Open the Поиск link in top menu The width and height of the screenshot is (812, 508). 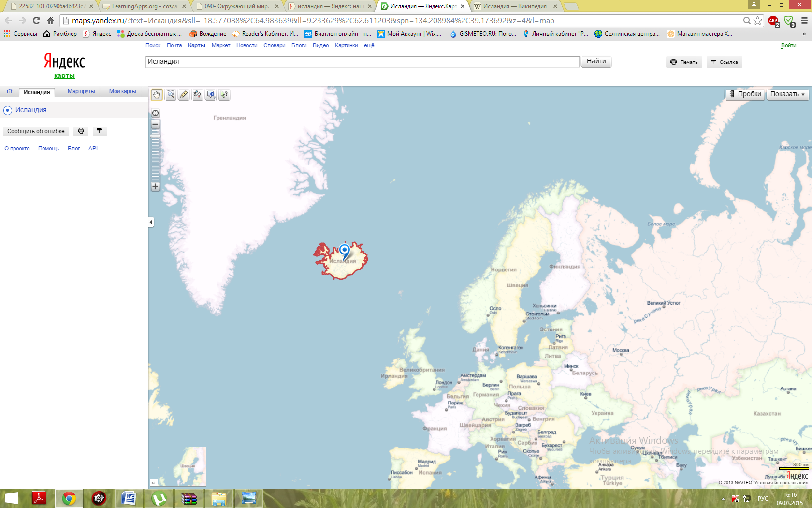(x=153, y=45)
